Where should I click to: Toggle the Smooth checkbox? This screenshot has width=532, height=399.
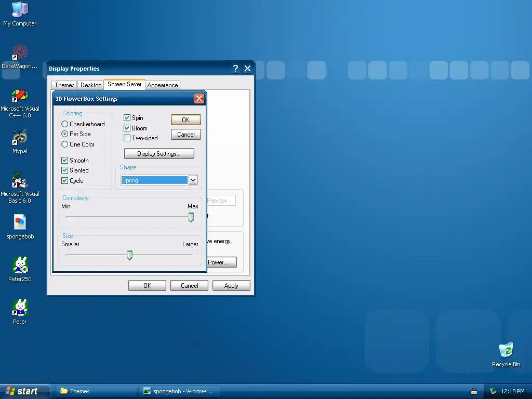(64, 160)
